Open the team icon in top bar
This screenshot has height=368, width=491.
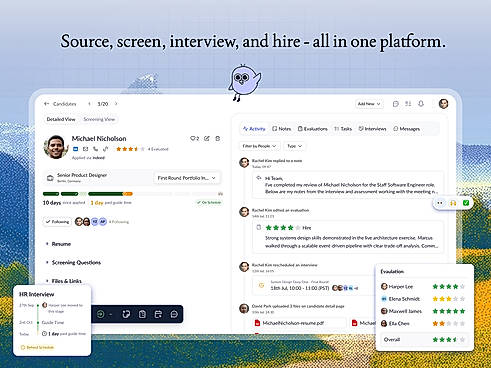coord(408,104)
